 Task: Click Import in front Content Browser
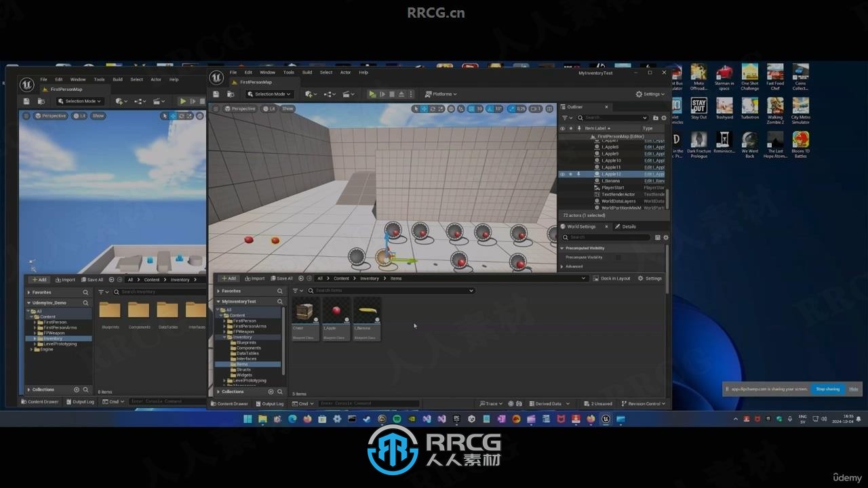point(254,279)
